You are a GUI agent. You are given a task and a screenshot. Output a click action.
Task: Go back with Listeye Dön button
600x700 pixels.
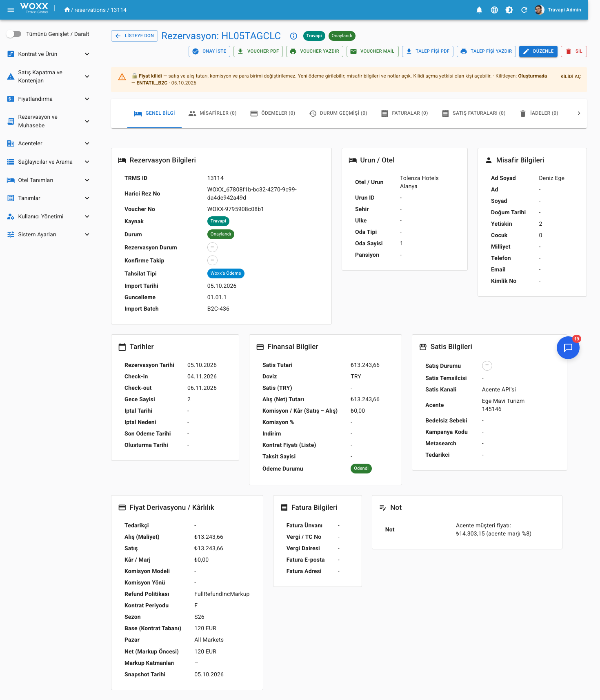coord(134,36)
